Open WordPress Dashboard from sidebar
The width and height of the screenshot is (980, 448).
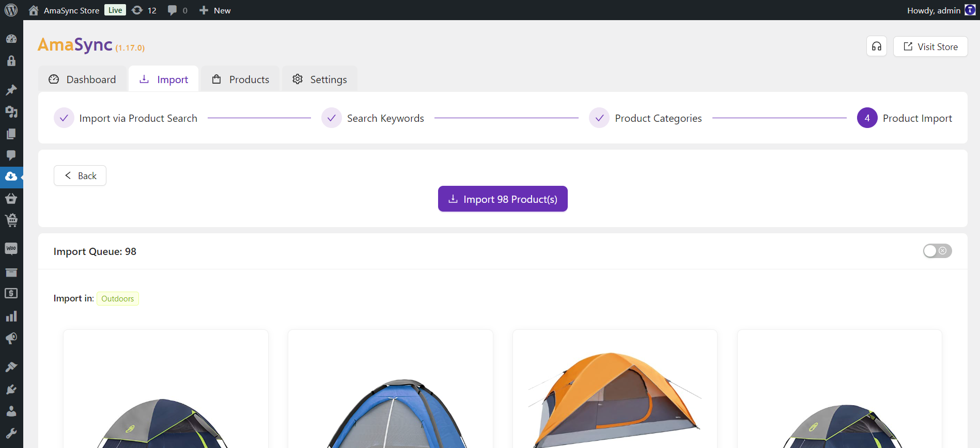(x=11, y=39)
